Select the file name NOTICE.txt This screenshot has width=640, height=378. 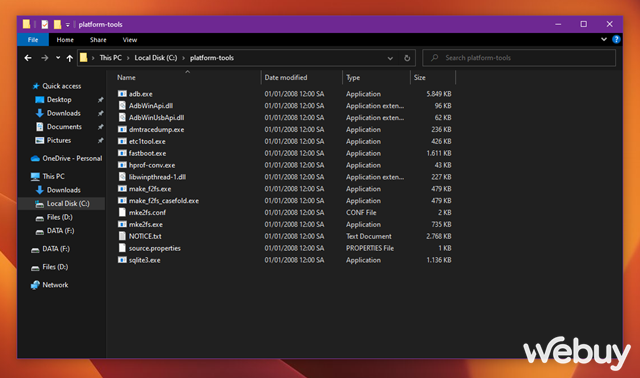click(x=145, y=236)
